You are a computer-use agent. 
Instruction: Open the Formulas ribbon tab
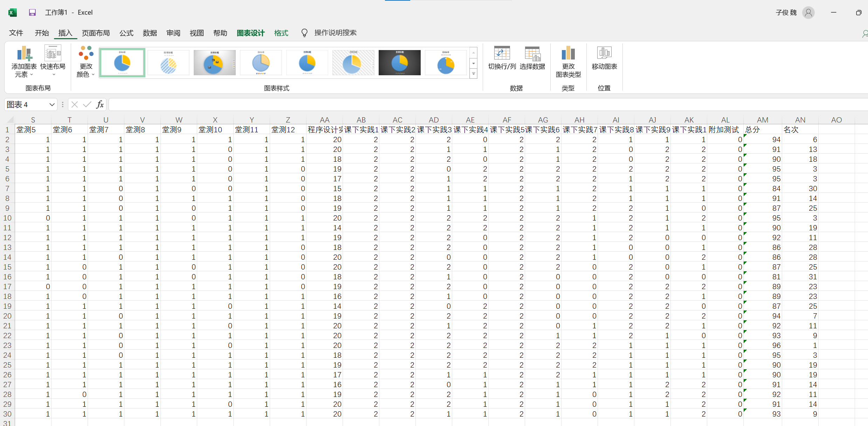[126, 33]
